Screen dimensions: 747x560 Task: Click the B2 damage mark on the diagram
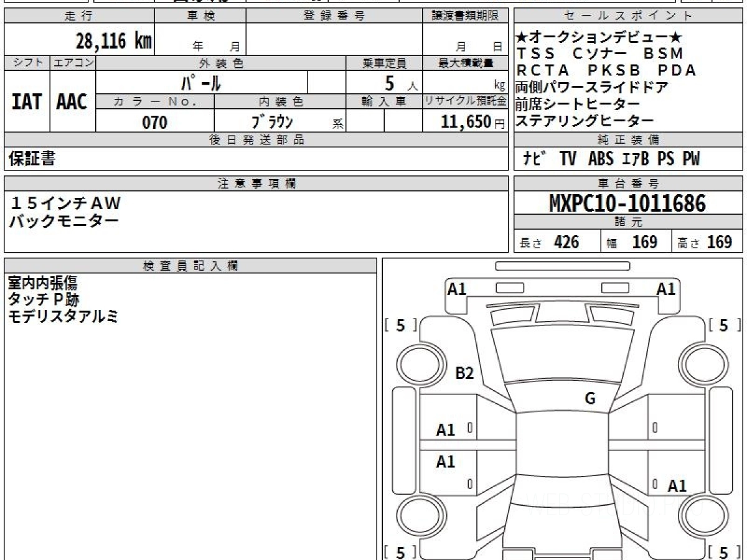tap(464, 373)
